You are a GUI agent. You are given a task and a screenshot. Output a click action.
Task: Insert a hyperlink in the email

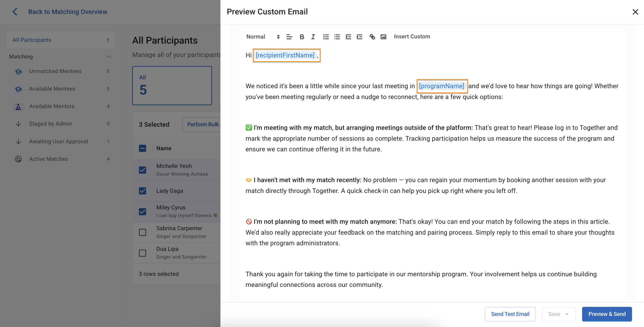[x=372, y=37]
